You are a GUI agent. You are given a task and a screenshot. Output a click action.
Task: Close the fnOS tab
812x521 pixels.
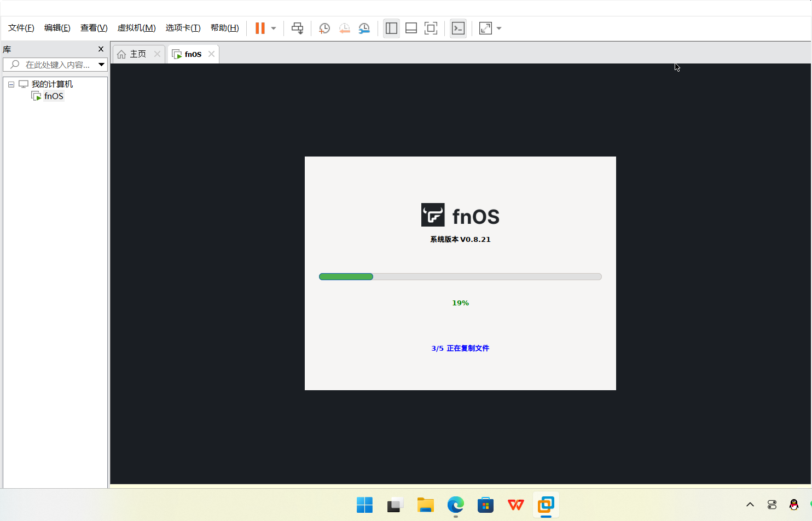[211, 54]
